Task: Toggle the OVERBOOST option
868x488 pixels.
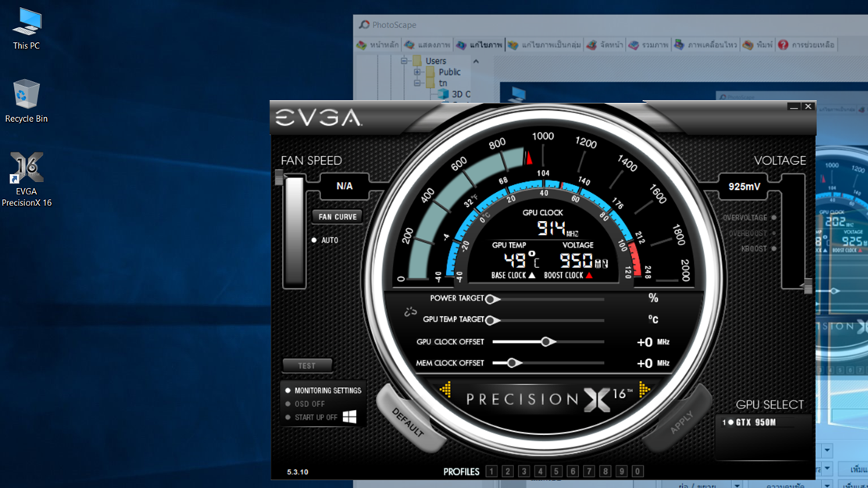Action: (752, 233)
